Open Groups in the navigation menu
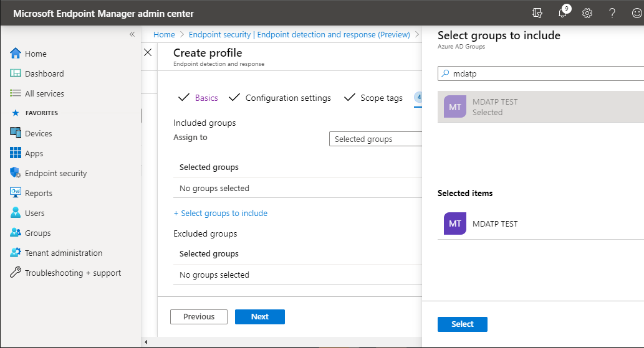The height and width of the screenshot is (348, 644). [38, 233]
